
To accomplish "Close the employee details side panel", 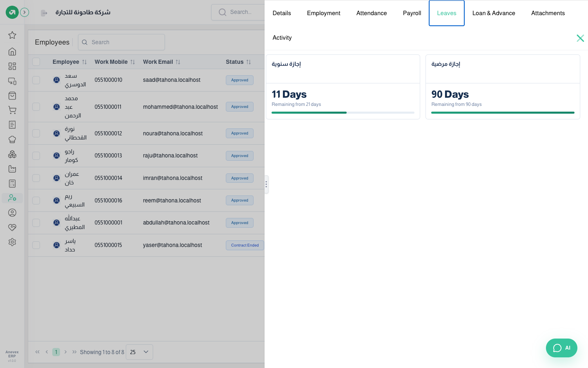I will click(580, 38).
